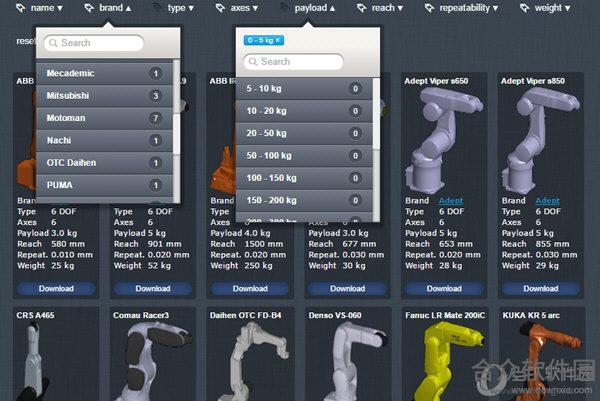Click the tag icon beside repeatability filter

coord(429,8)
